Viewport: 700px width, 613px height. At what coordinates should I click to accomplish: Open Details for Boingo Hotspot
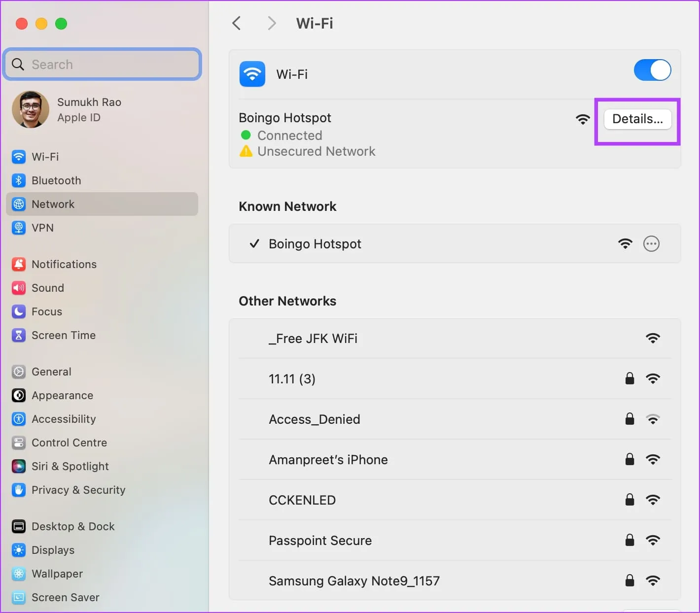coord(637,119)
